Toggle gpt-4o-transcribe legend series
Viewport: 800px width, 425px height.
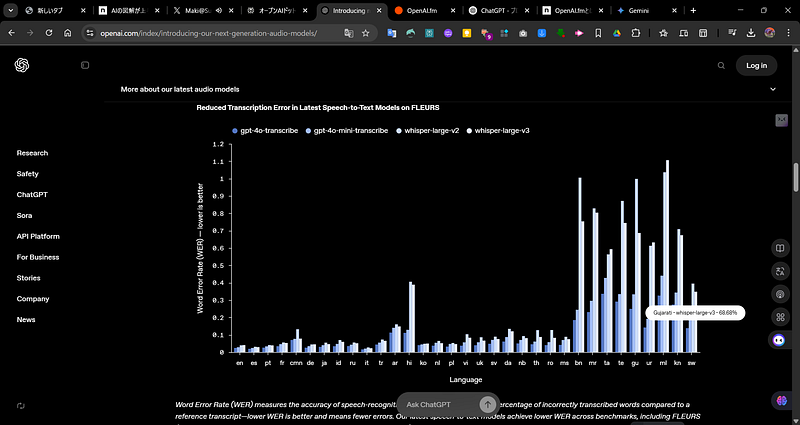coord(265,131)
